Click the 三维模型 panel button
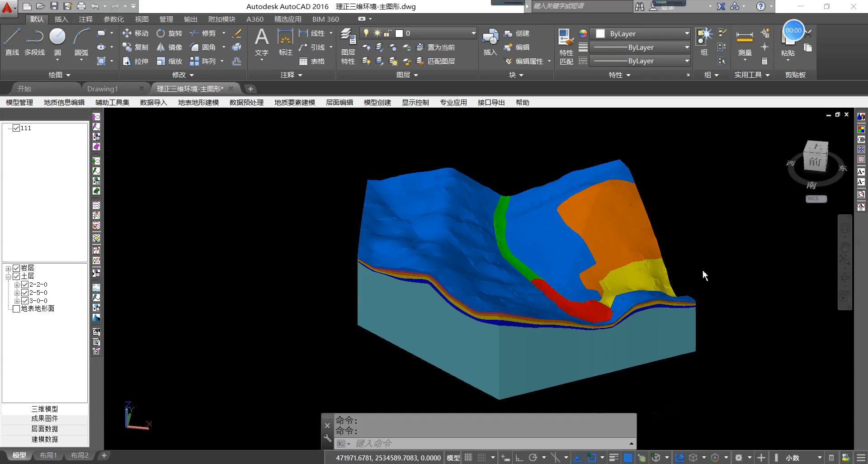This screenshot has width=868, height=464. tap(45, 408)
